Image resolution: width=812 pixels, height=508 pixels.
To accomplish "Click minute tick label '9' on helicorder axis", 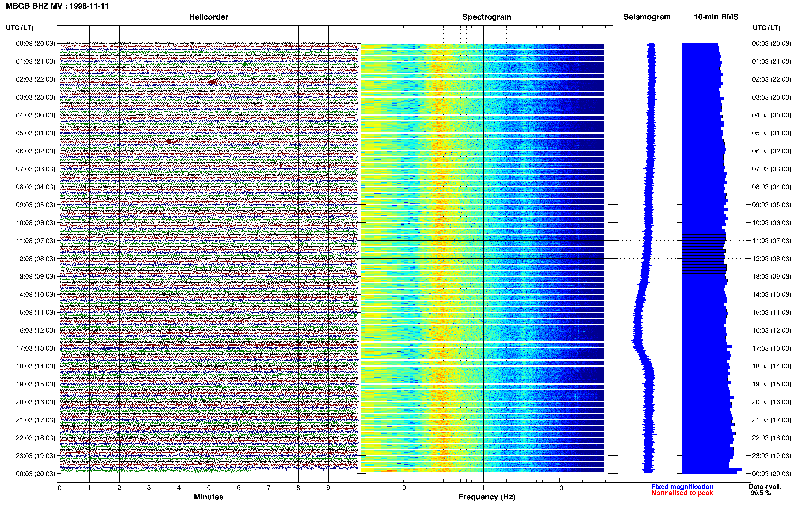I will click(x=328, y=488).
